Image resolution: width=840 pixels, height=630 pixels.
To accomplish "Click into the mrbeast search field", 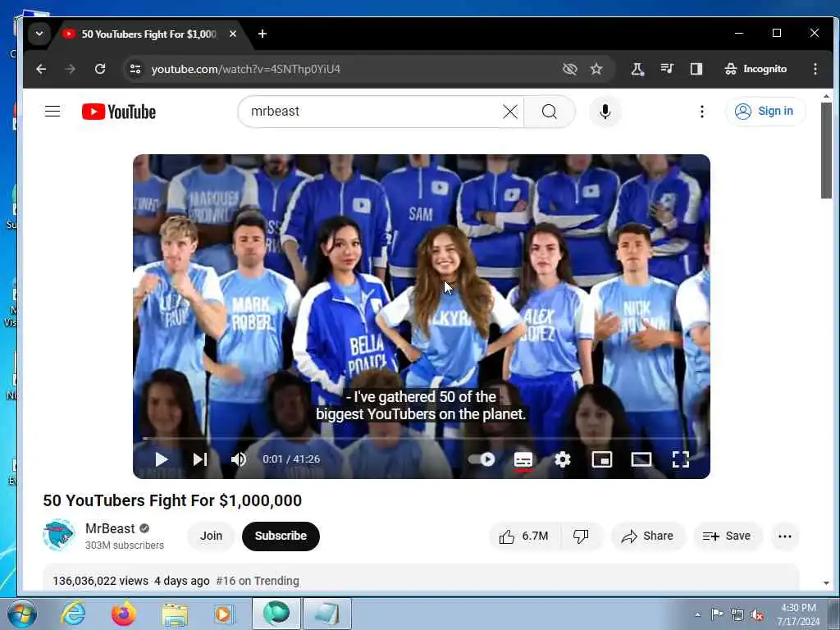I will (375, 112).
